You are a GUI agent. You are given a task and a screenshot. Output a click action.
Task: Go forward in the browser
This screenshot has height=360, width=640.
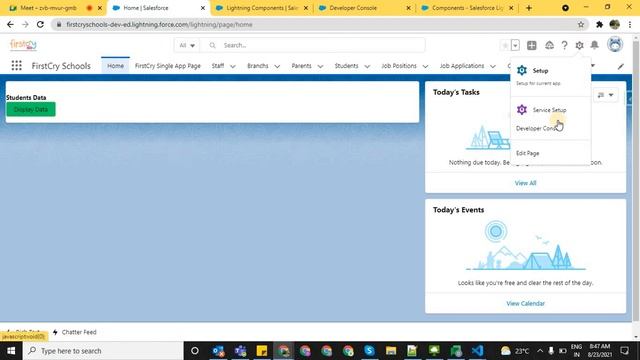pos(25,24)
